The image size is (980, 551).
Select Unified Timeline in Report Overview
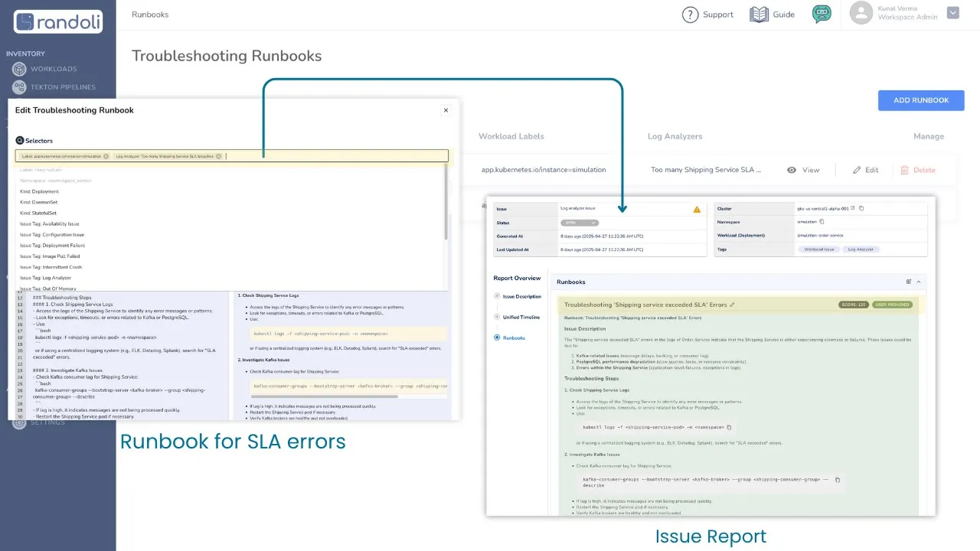coord(517,317)
